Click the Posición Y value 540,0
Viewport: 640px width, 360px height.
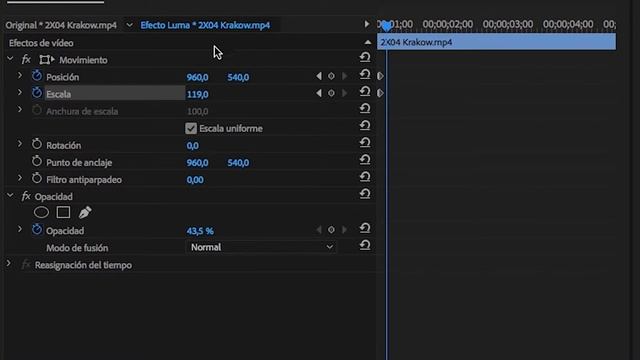pyautogui.click(x=238, y=77)
